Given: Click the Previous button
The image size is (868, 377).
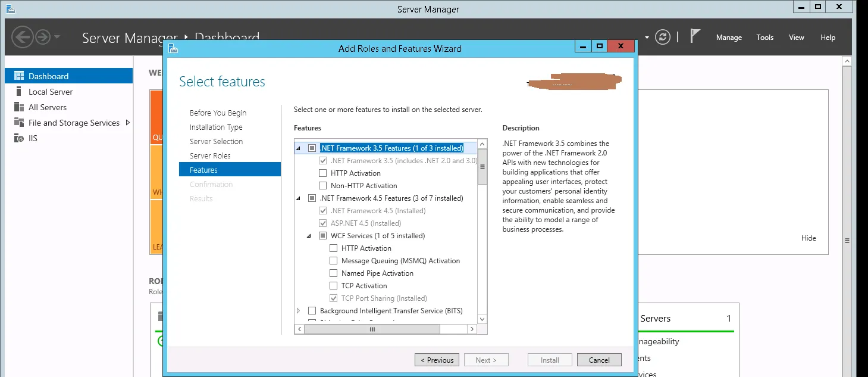Looking at the screenshot, I should point(437,360).
